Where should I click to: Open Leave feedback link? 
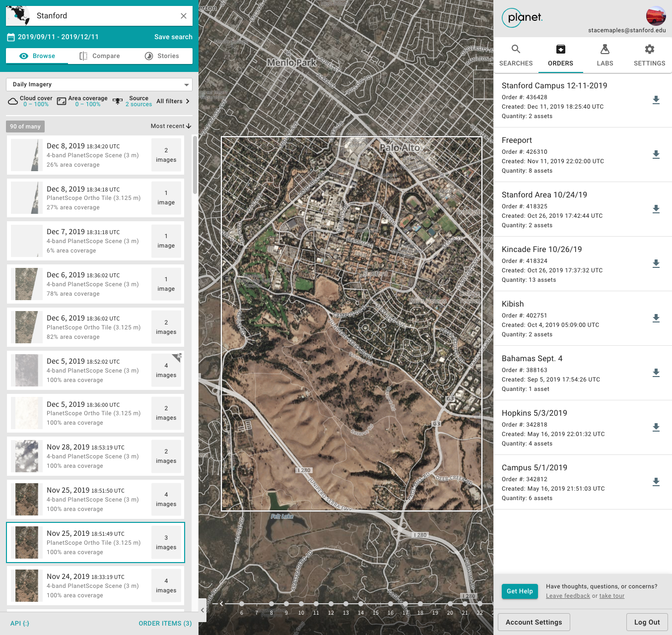point(568,596)
